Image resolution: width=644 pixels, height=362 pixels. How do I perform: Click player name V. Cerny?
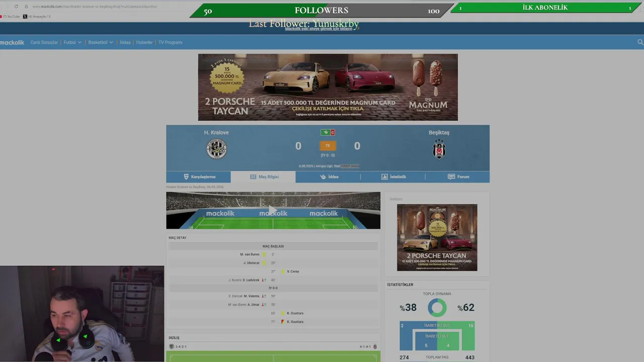[x=293, y=271]
